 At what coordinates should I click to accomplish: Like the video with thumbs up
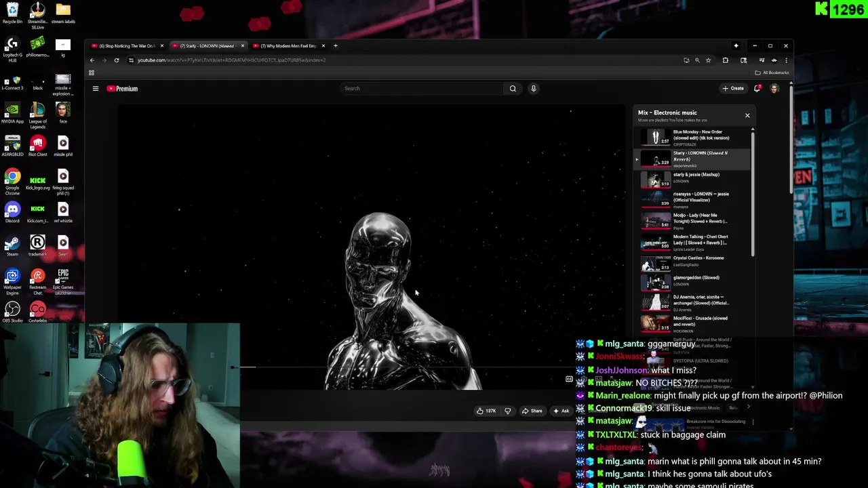pos(486,411)
